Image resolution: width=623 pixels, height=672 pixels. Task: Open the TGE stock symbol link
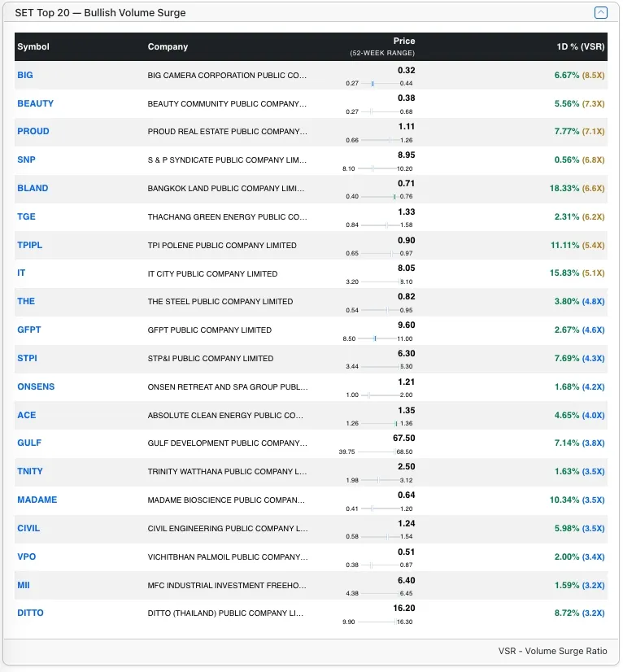[x=26, y=216]
